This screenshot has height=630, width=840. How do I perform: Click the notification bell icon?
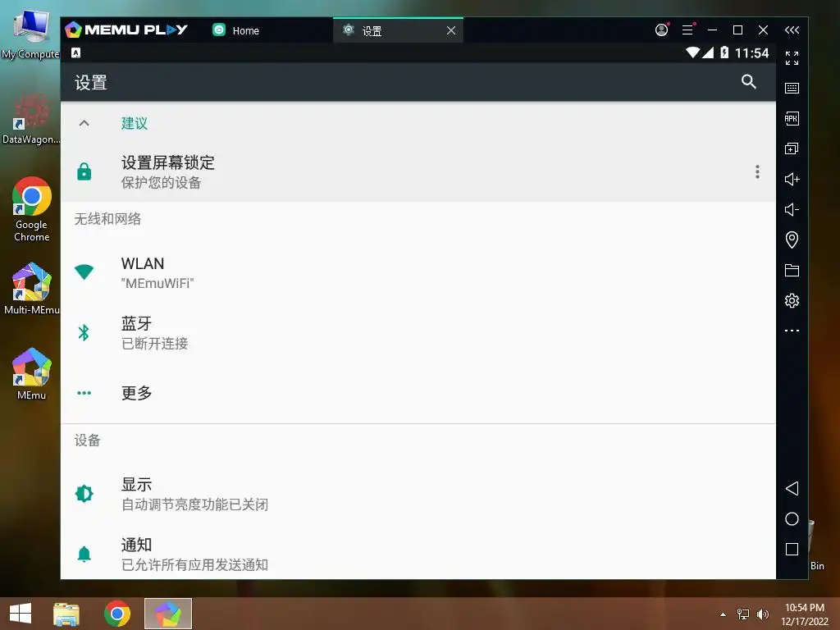coord(84,554)
